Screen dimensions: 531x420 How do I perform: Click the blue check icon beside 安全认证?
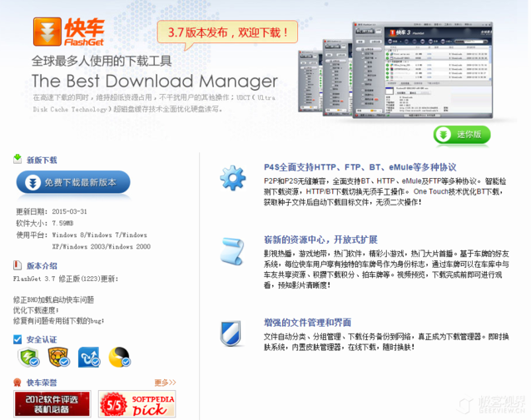17,339
